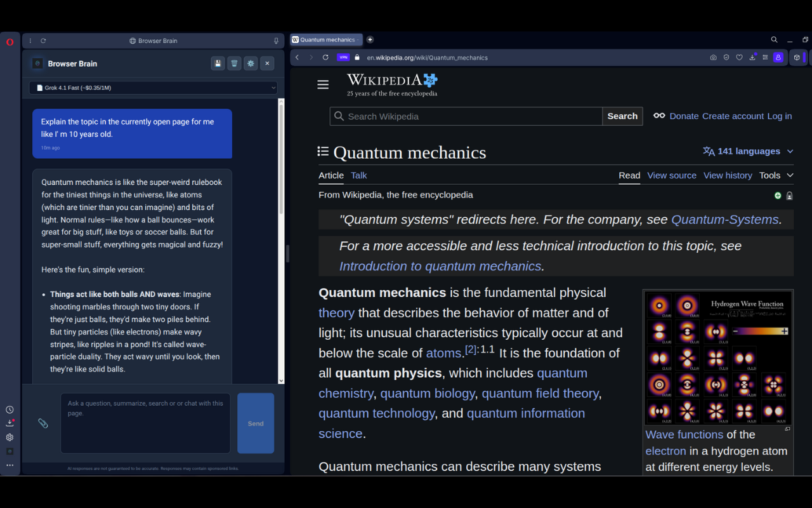Open the Browser Brain panel's three-dot menu
This screenshot has height=508, width=812.
[x=30, y=41]
